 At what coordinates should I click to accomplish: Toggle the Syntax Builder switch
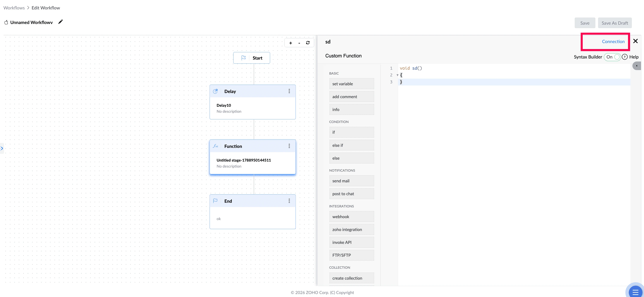612,57
